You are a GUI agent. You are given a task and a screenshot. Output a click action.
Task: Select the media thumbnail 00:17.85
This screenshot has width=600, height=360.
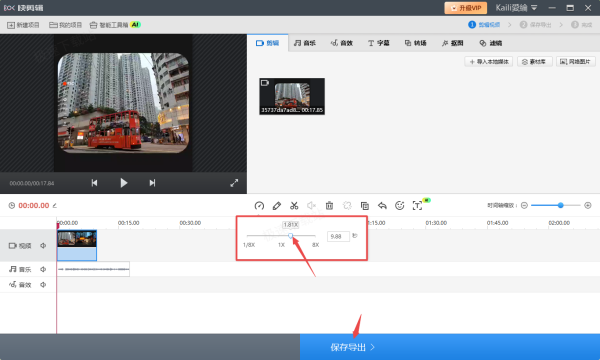click(x=292, y=96)
